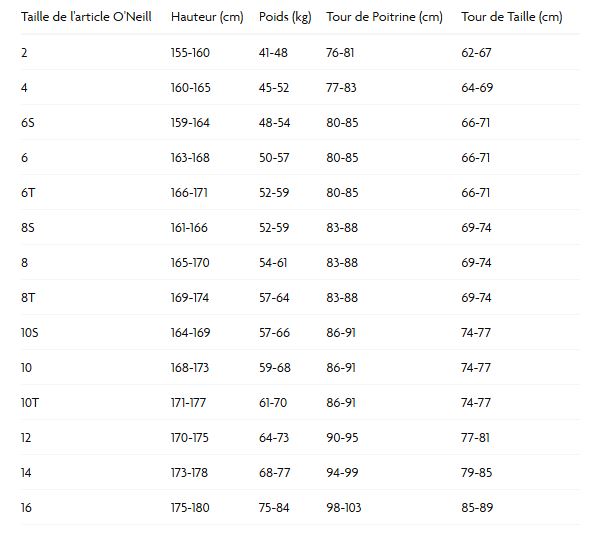Select the size 6T row label
The width and height of the screenshot is (596, 537).
pyautogui.click(x=28, y=193)
